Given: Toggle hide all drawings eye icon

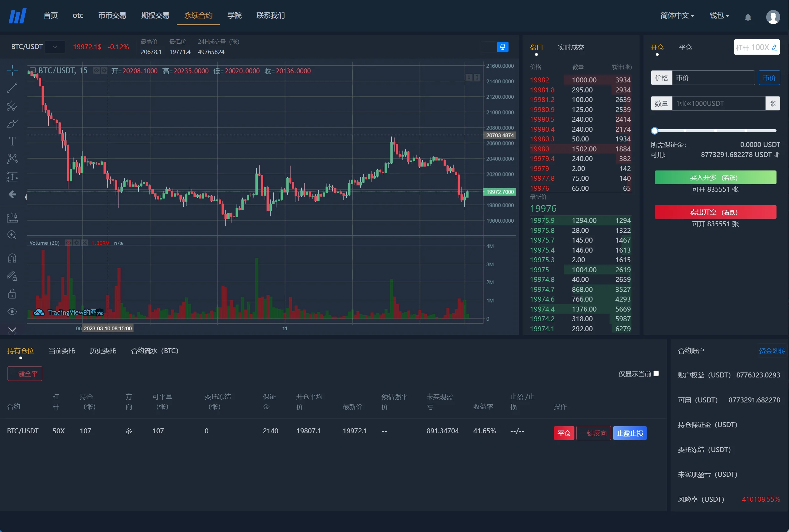Looking at the screenshot, I should point(12,312).
